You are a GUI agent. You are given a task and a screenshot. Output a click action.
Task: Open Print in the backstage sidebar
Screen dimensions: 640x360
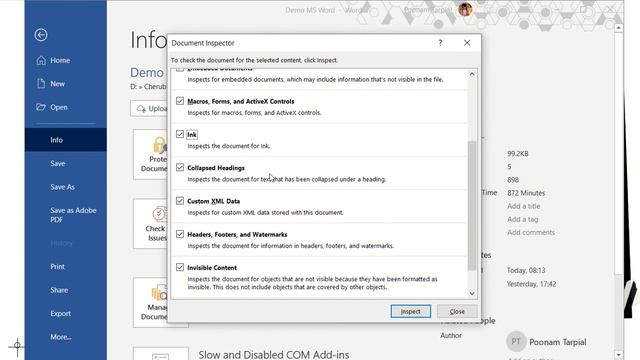(57, 267)
